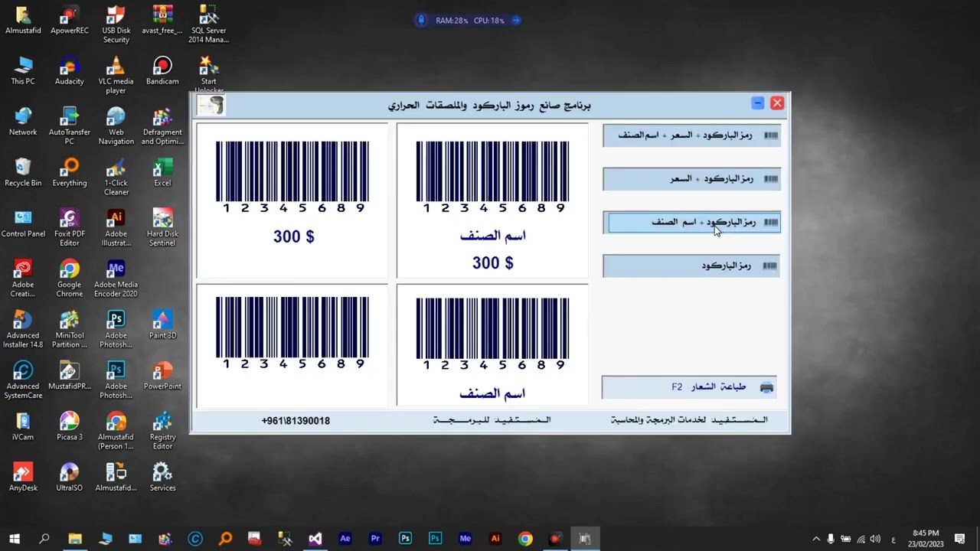Open MustafidPR desktop icon
Viewport: 980px width, 551px height.
[70, 377]
